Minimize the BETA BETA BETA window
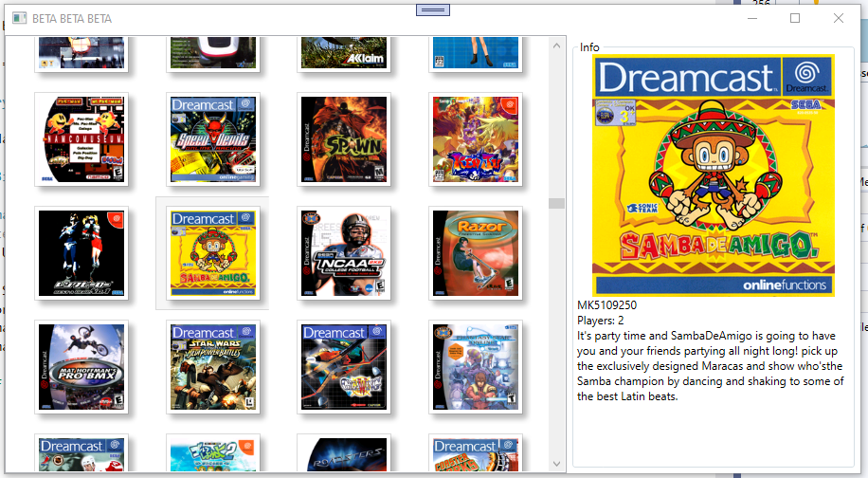 pyautogui.click(x=752, y=18)
